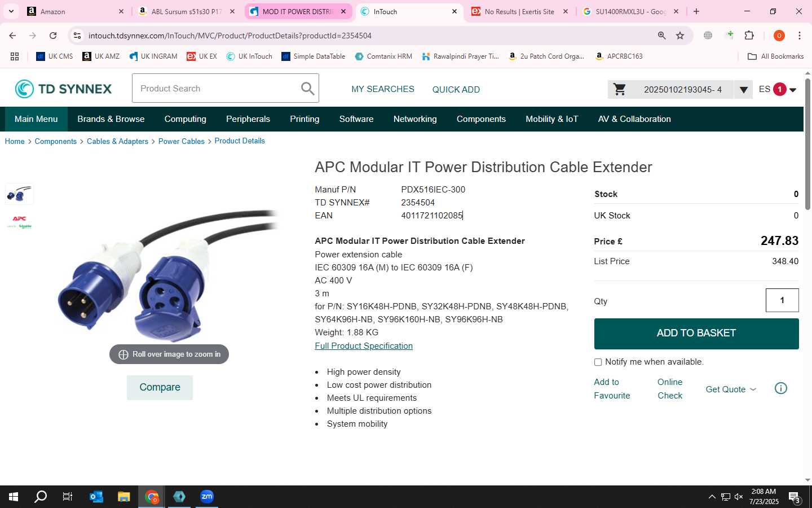
Task: Select the APC logo thumbnail image
Action: (19, 222)
